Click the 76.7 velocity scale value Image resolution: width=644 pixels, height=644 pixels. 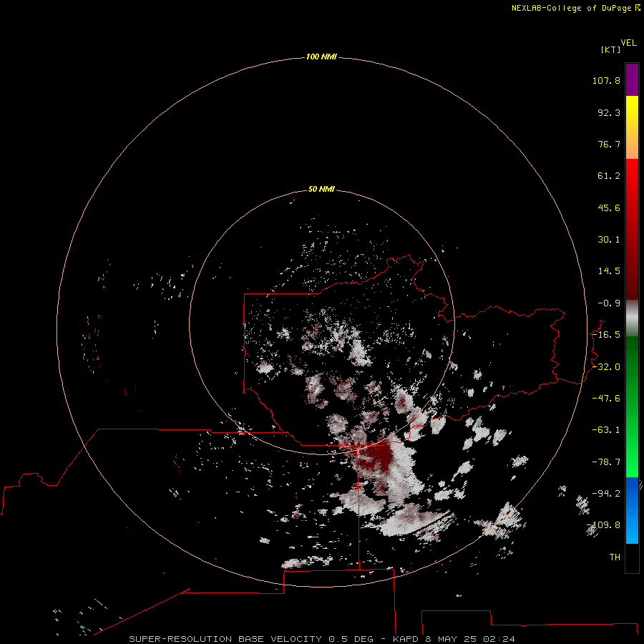tap(609, 144)
